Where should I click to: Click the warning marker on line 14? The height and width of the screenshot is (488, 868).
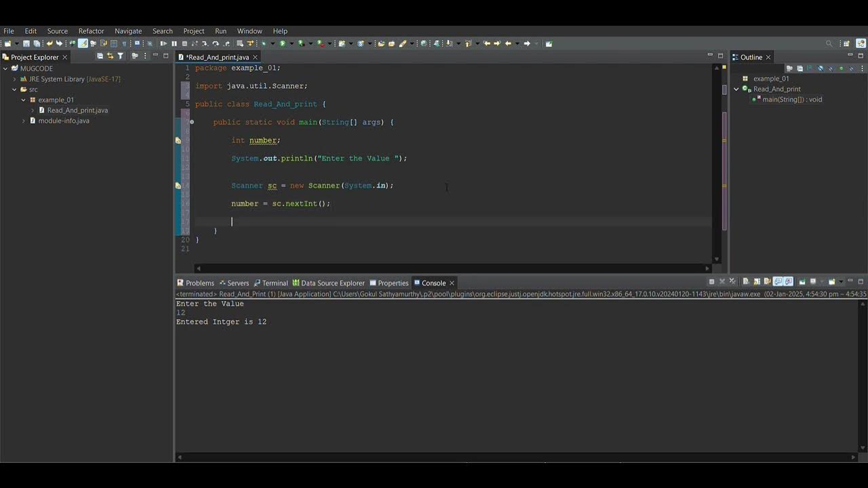178,185
